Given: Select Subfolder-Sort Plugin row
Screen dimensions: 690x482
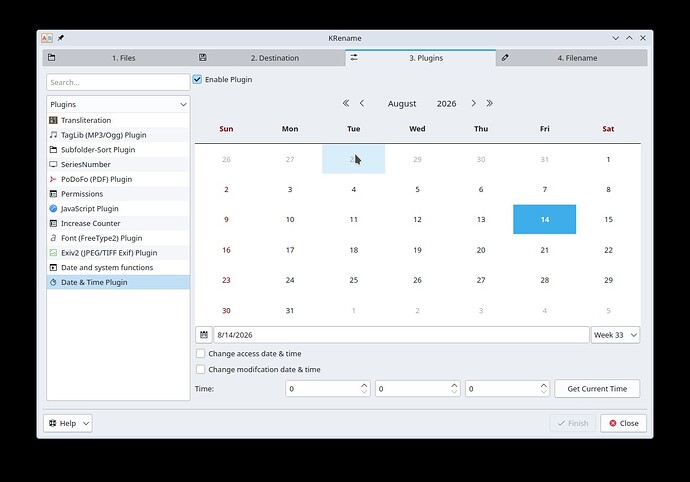Looking at the screenshot, I should point(118,150).
